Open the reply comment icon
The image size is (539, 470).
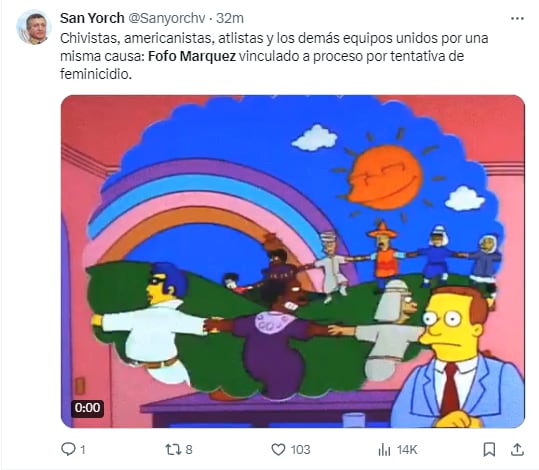pyautogui.click(x=68, y=449)
